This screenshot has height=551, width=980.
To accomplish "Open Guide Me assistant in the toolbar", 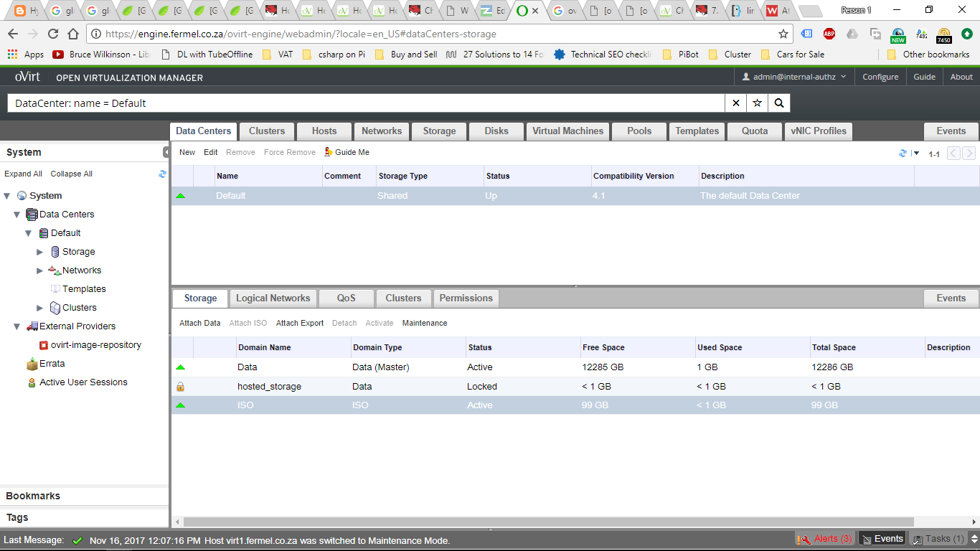I will (347, 152).
